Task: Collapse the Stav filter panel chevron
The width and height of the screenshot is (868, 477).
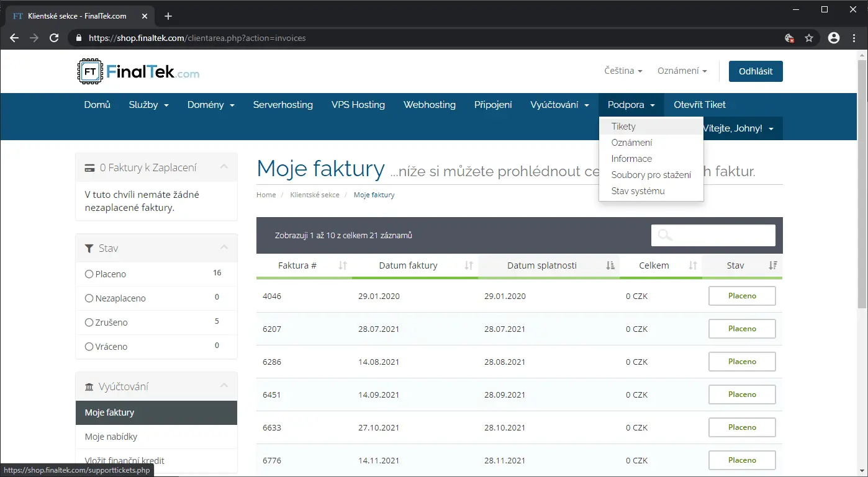Action: [224, 247]
